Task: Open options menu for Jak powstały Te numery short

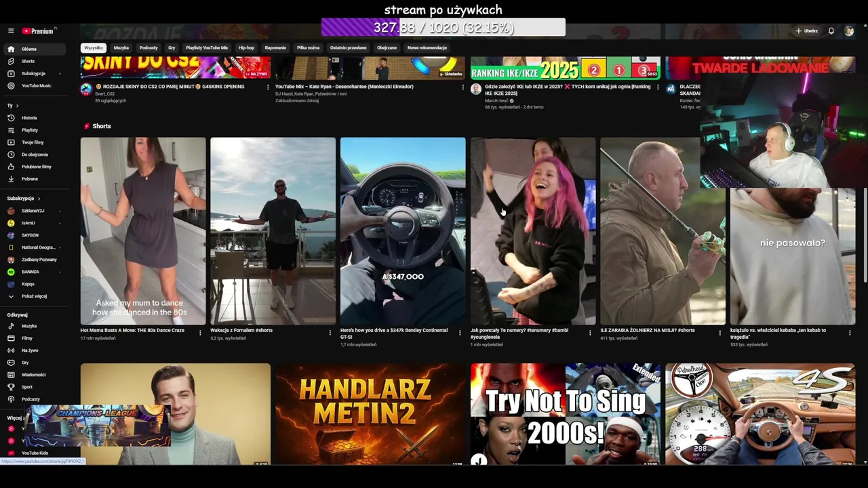Action: click(590, 333)
